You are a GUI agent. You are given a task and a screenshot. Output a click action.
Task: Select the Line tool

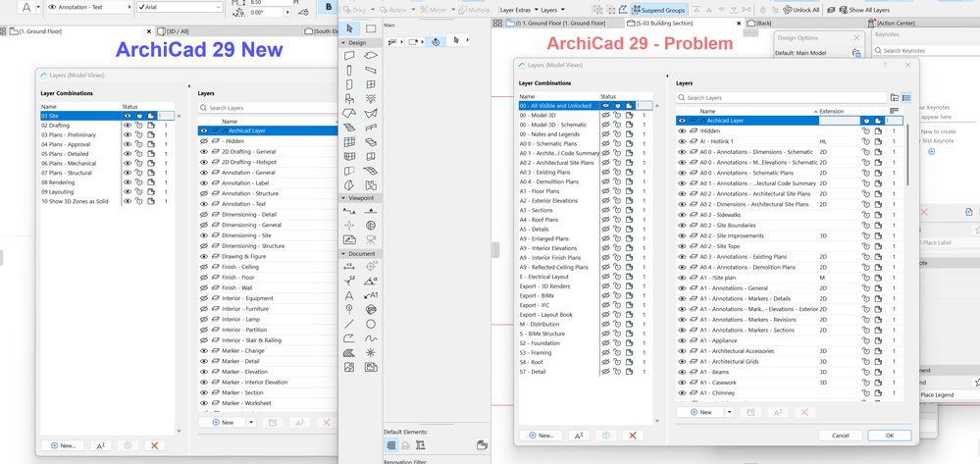point(349,324)
